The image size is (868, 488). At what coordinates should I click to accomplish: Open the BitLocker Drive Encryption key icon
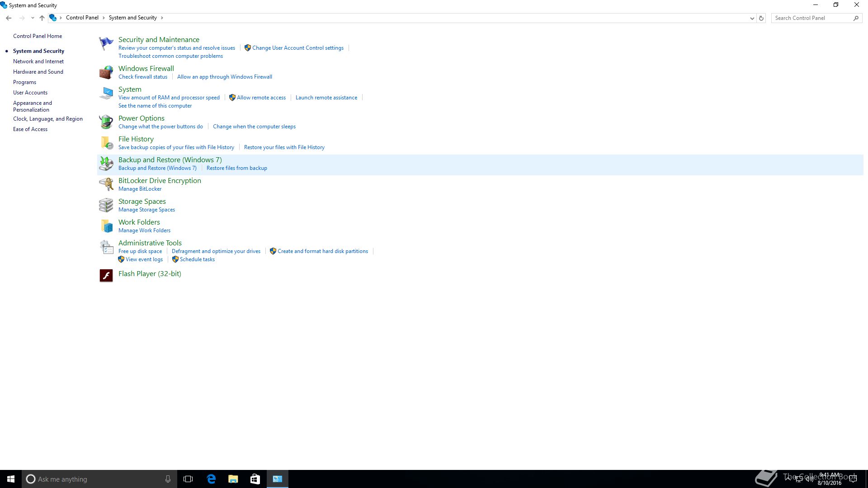[x=106, y=184]
